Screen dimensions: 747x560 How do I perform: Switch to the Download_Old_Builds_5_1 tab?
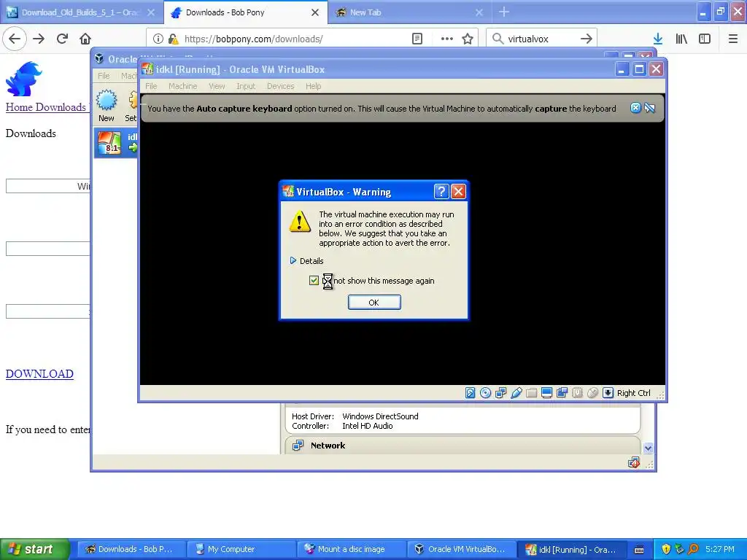point(80,12)
